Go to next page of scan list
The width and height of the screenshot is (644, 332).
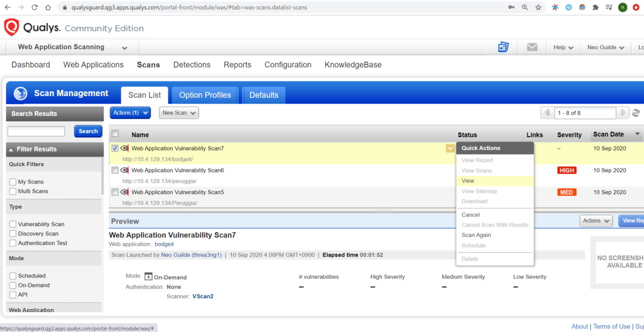point(623,113)
